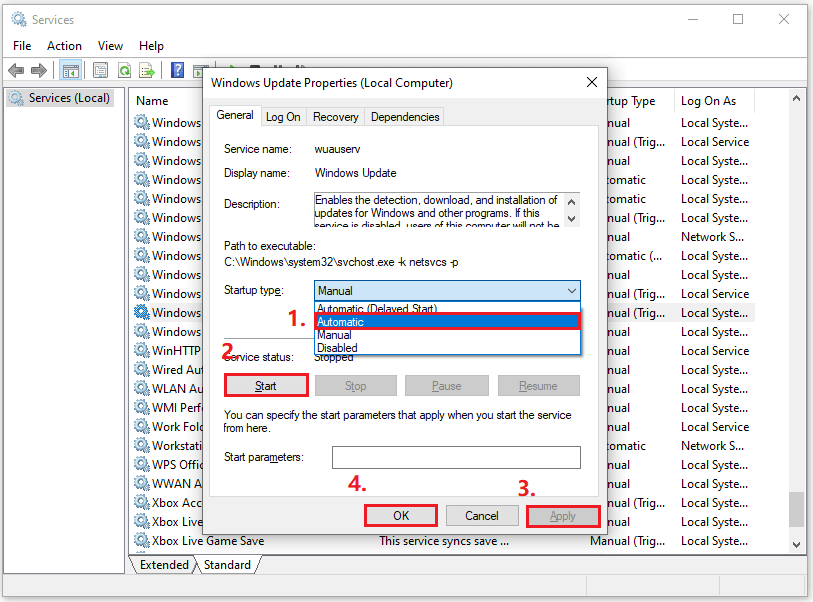Screen dimensions: 813x602
Task: Sort by the Name column header
Action: 152,101
